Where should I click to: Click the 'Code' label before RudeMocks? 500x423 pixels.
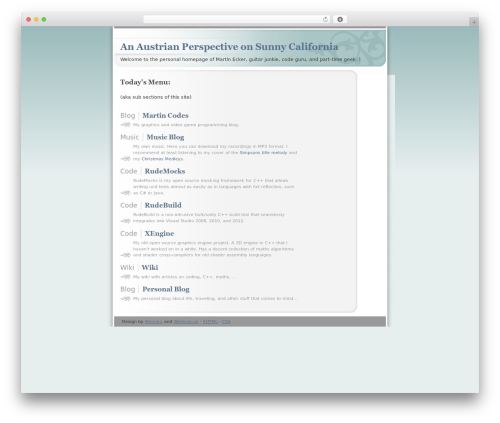click(x=129, y=171)
